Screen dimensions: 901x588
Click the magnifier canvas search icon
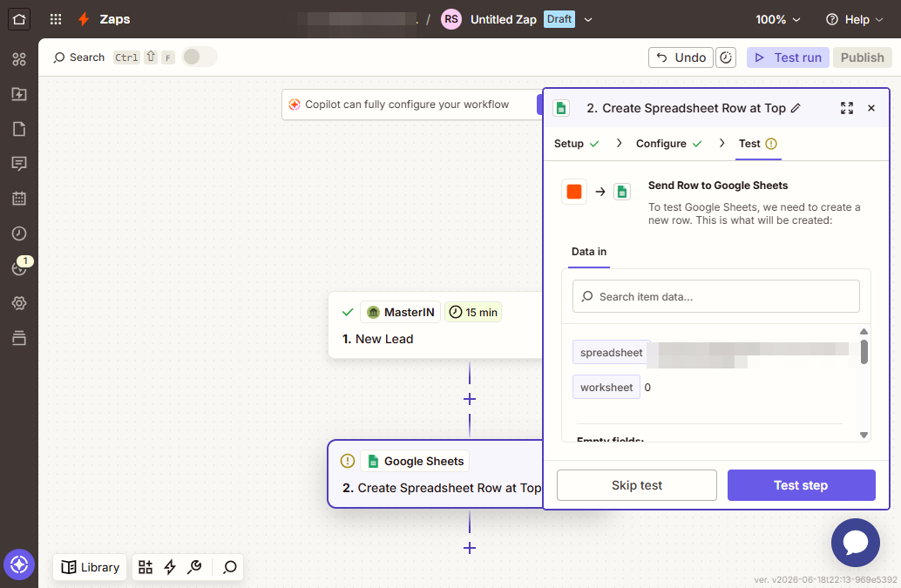pos(230,567)
